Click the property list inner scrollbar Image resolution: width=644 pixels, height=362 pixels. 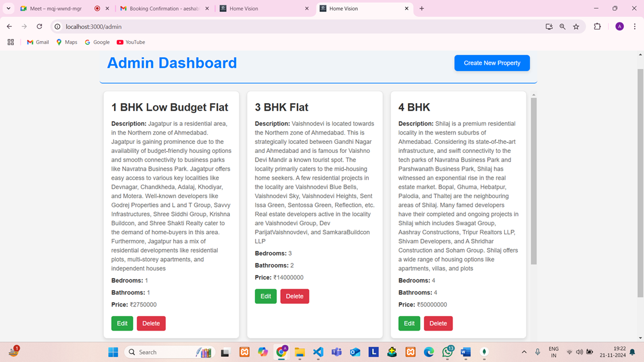(533, 180)
